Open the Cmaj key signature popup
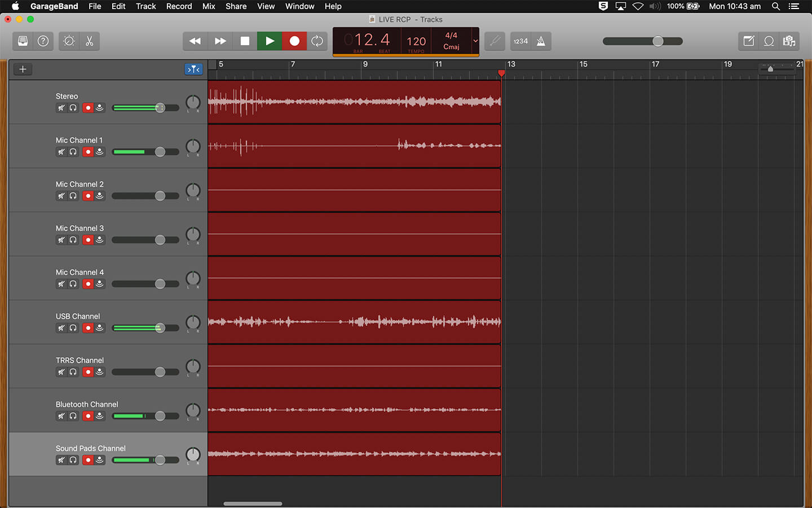The image size is (812, 508). (451, 47)
